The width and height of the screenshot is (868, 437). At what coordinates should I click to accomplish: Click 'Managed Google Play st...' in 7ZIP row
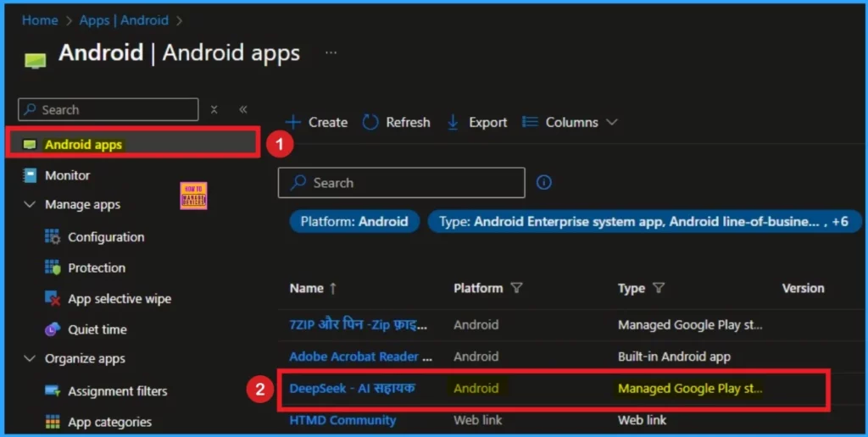690,324
